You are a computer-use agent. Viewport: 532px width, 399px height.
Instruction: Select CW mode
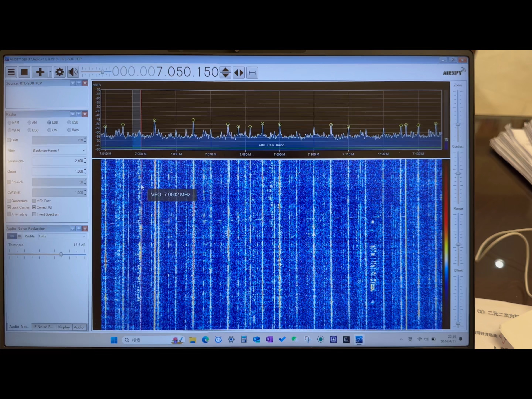[x=49, y=130]
